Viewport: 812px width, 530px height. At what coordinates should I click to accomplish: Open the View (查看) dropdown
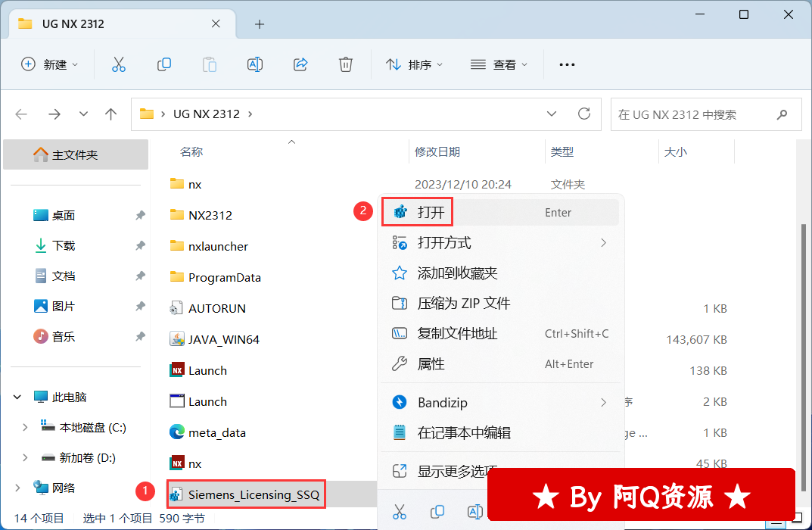click(499, 65)
